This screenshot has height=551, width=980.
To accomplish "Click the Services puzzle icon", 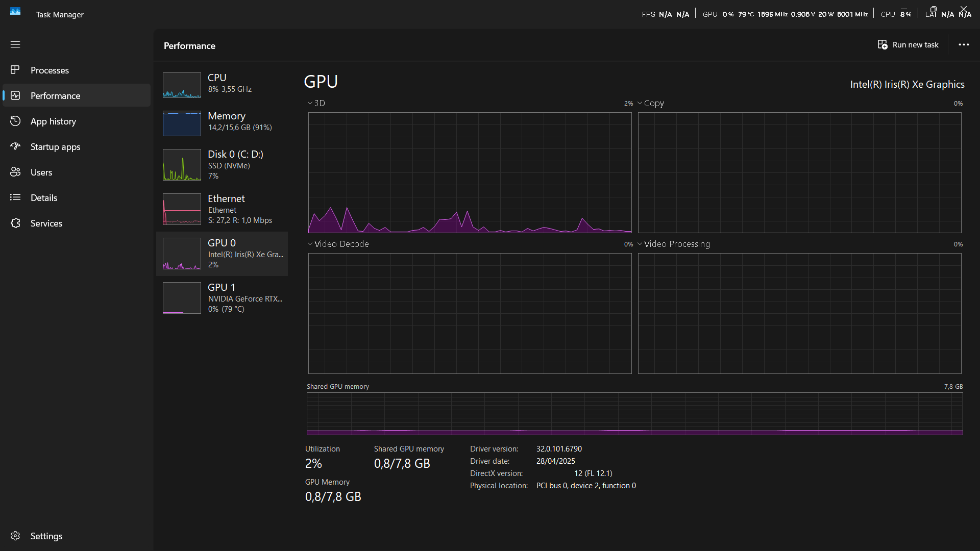I will [15, 223].
